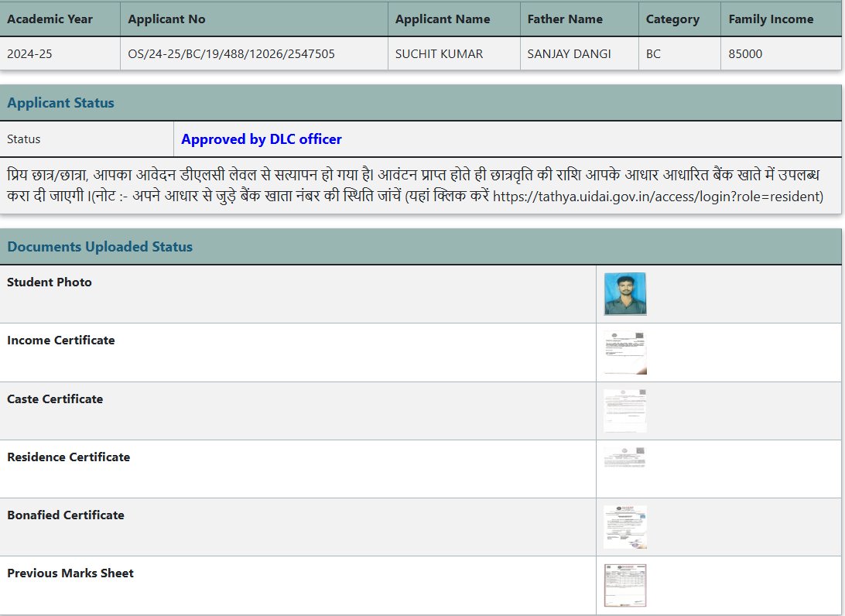Click the applicant name SUCHIT KUMAR
Image resolution: width=845 pixels, height=616 pixels.
pyautogui.click(x=440, y=54)
